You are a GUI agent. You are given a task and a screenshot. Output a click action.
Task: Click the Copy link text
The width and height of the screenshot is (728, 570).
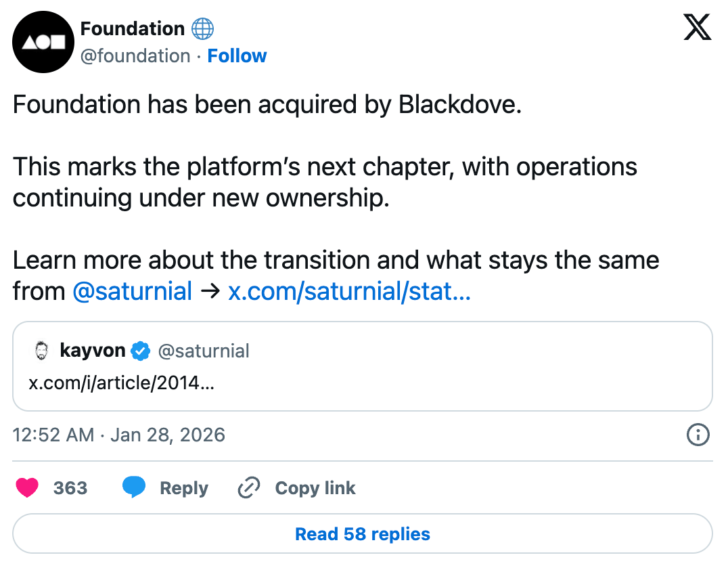tap(315, 488)
